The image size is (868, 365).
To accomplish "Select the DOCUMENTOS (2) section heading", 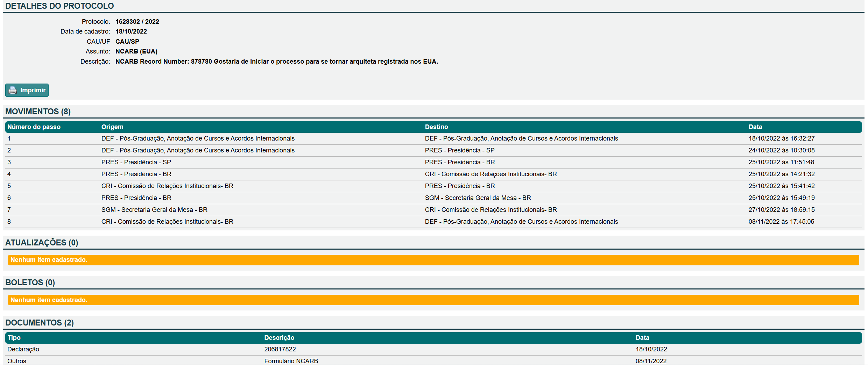I will pos(40,323).
